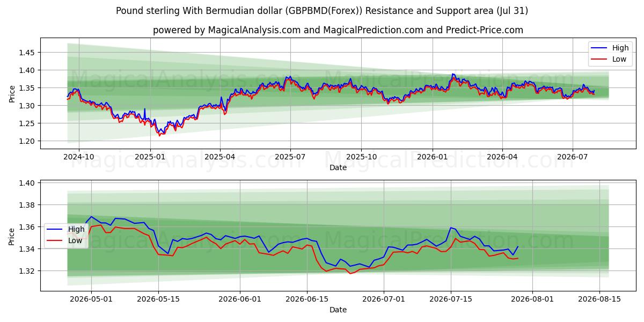Click the chart title mentioning GBPBMD(Forex)
Screen dimensions: 644x322
pos(322,11)
